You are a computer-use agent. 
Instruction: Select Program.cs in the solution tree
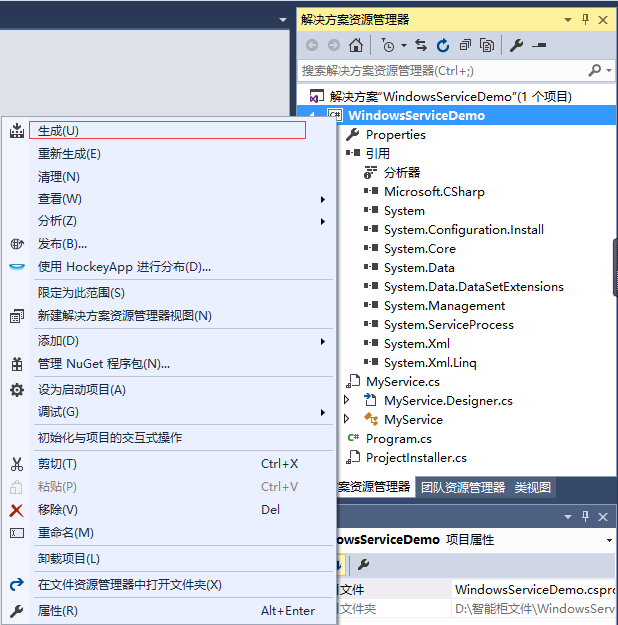point(398,438)
